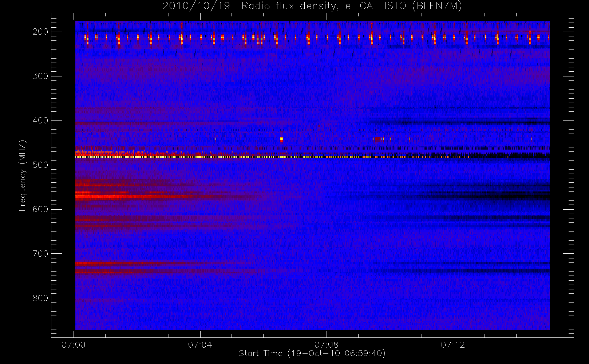589x364 pixels.
Task: Click the 200 frequency tick label
Action: (40, 32)
